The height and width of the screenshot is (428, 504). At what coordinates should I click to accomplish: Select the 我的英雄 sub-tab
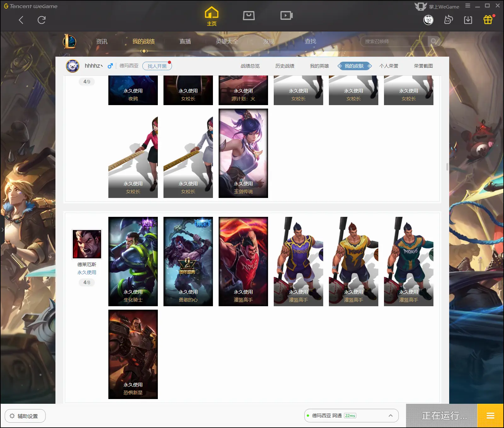click(x=319, y=66)
